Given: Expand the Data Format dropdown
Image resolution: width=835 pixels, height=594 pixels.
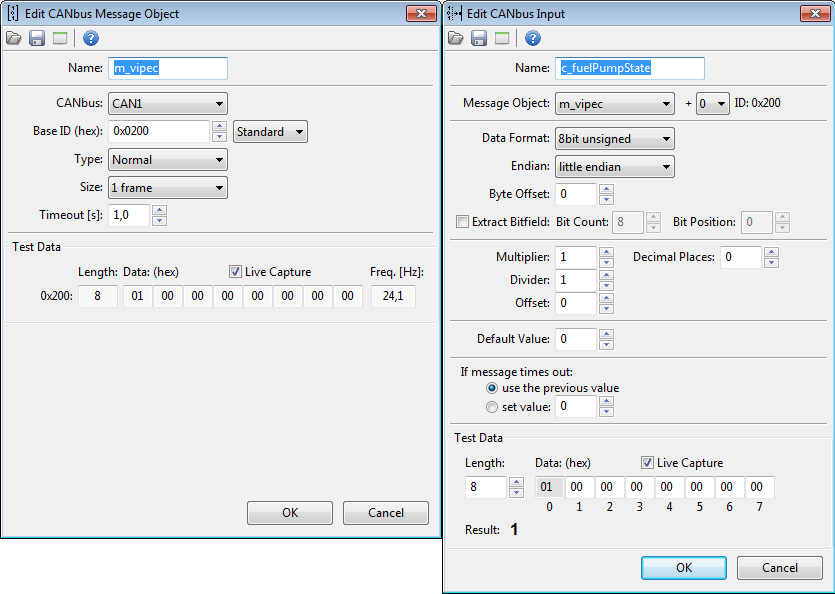Looking at the screenshot, I should coord(614,138).
